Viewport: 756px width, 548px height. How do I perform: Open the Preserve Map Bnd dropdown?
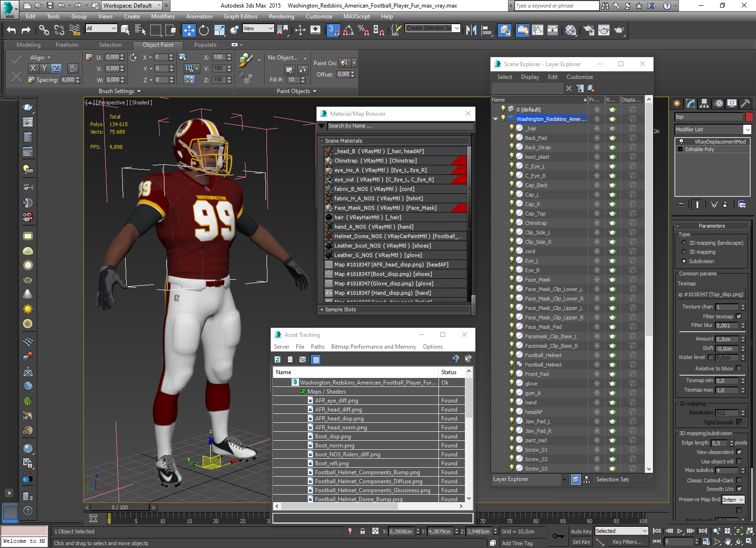tap(733, 500)
